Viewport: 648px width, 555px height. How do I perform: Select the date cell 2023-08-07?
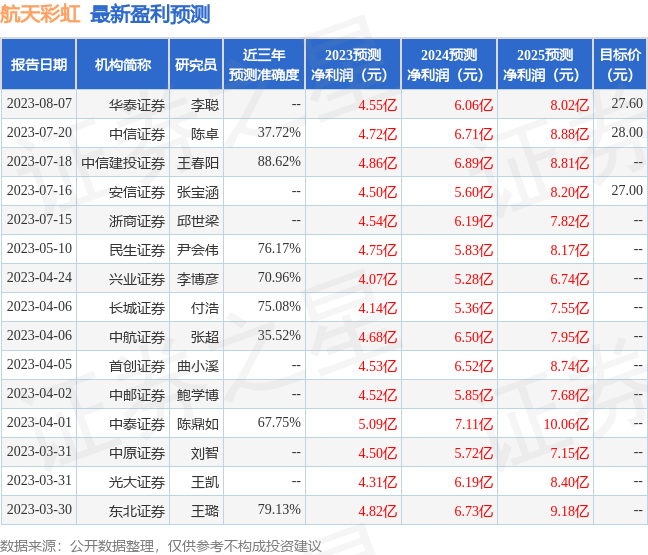pos(39,103)
